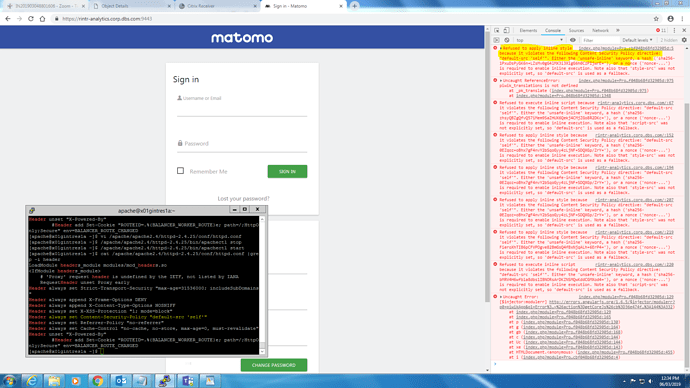Open console settings gear
This screenshot has width=690, height=388.
[684, 40]
